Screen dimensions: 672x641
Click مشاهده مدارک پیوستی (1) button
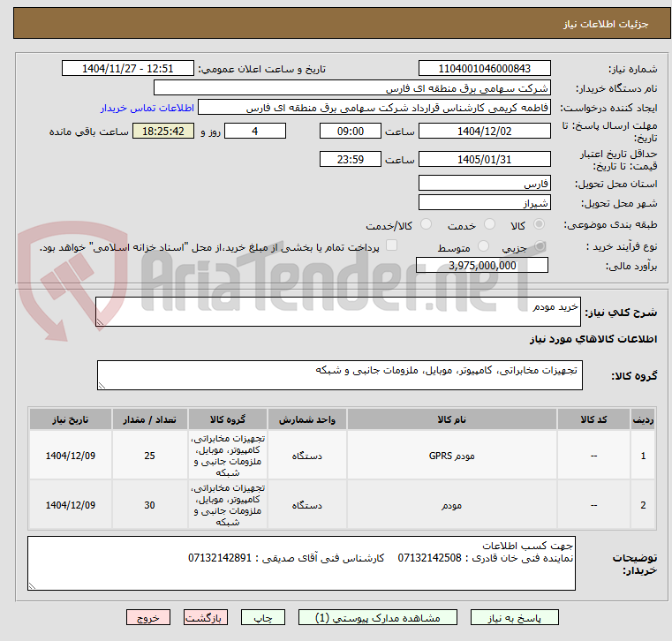pos(378,618)
